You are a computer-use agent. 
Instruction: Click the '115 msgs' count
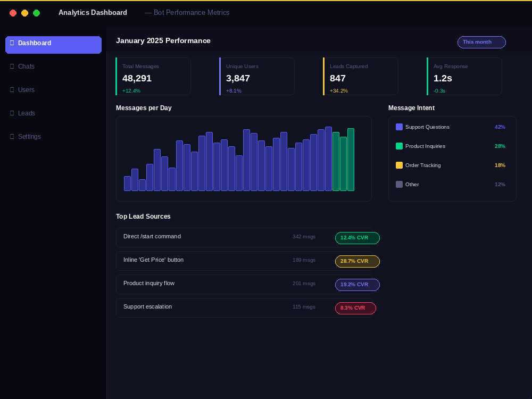(x=304, y=307)
